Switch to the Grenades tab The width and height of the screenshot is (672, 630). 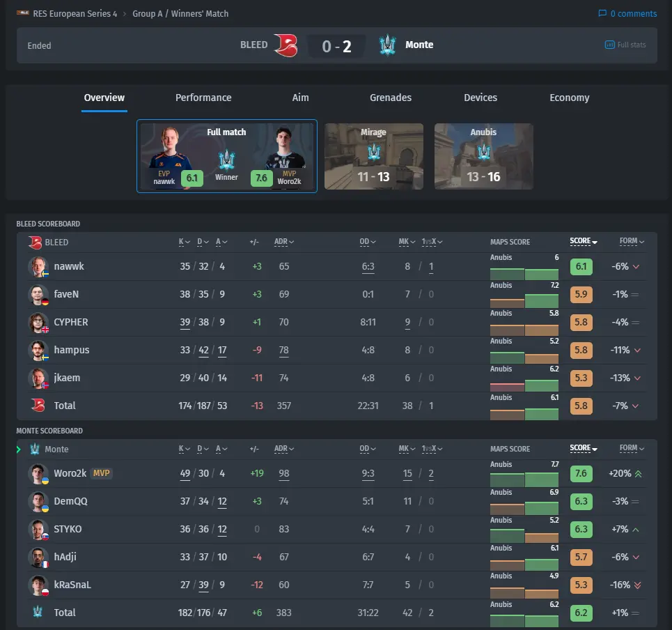tap(391, 98)
